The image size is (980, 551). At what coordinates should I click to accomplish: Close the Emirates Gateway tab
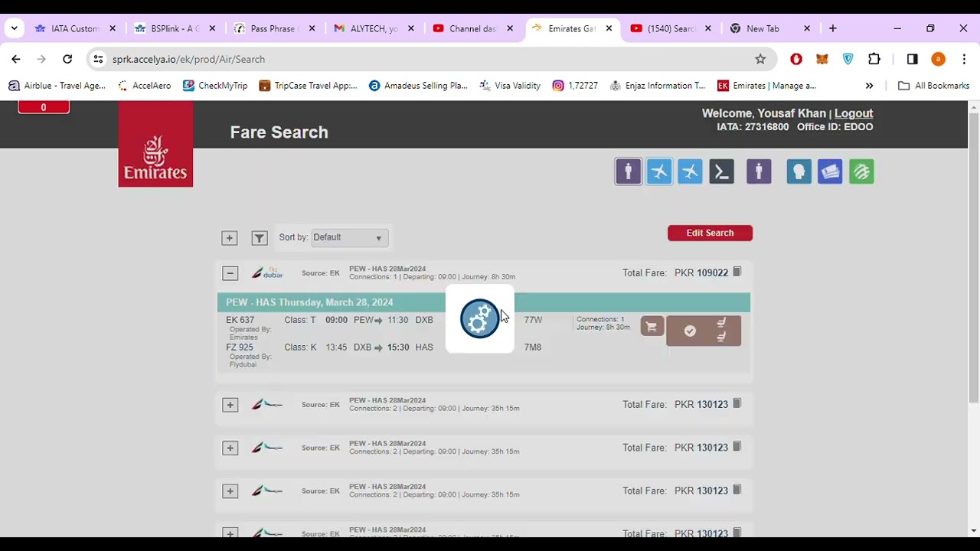coord(609,28)
